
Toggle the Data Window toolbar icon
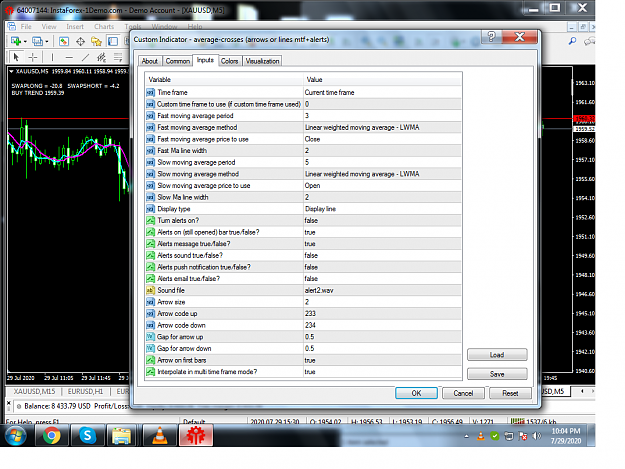[80, 41]
